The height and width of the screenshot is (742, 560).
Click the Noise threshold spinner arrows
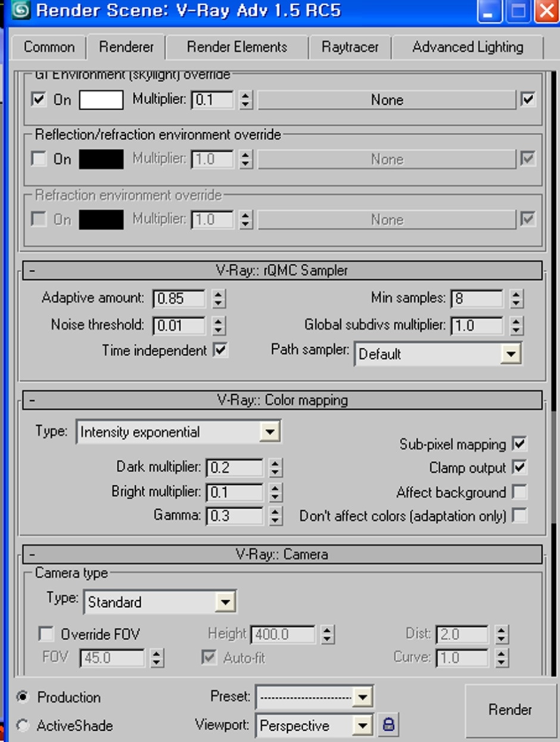pyautogui.click(x=219, y=326)
